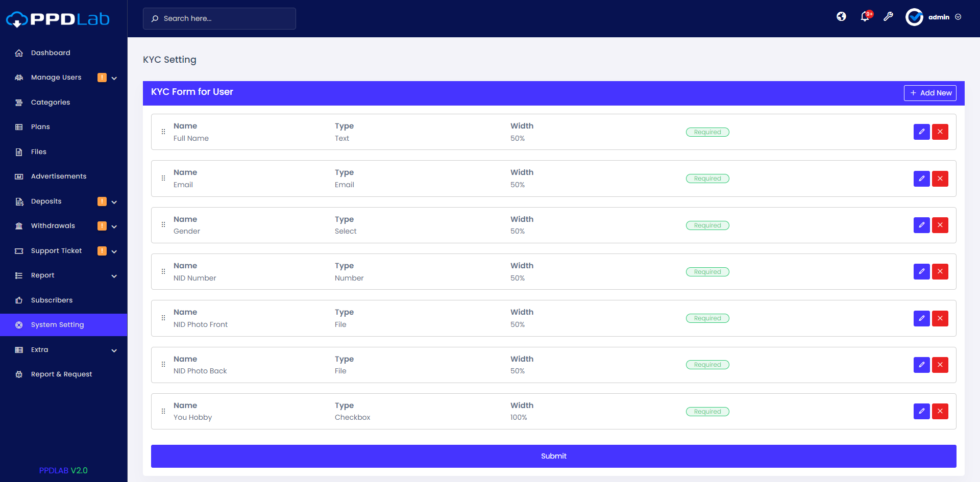980x482 pixels.
Task: Edit the NID Photo Back row
Action: pos(921,365)
